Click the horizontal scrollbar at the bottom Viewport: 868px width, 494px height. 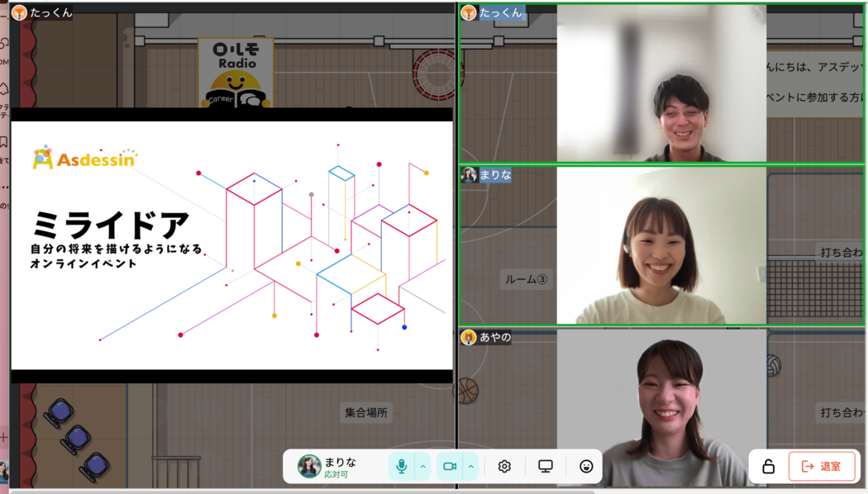point(302,492)
